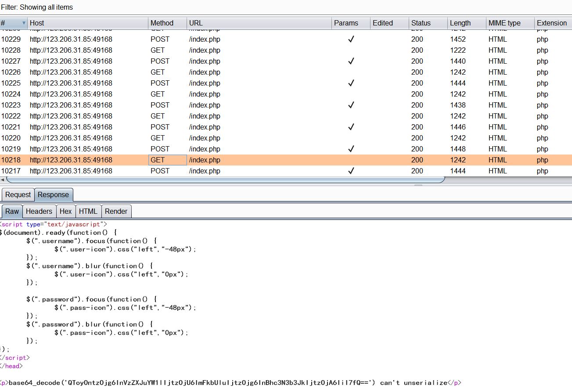The image size is (572, 392).
Task: Click the script type="text/javascript" line
Action: click(54, 224)
